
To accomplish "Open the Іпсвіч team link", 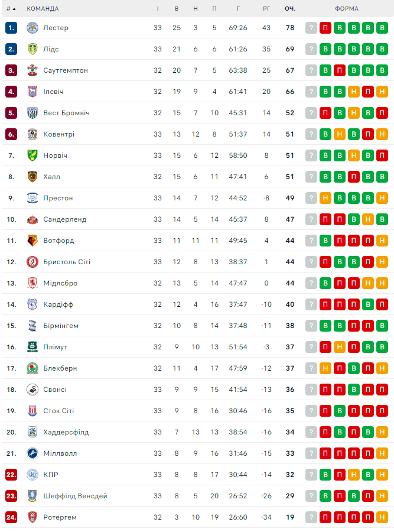I will 53,92.
